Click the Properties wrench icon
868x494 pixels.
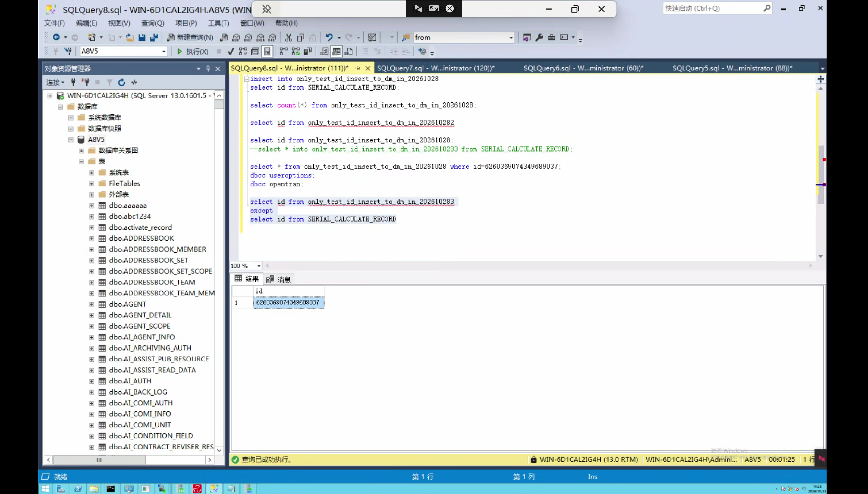pyautogui.click(x=539, y=37)
